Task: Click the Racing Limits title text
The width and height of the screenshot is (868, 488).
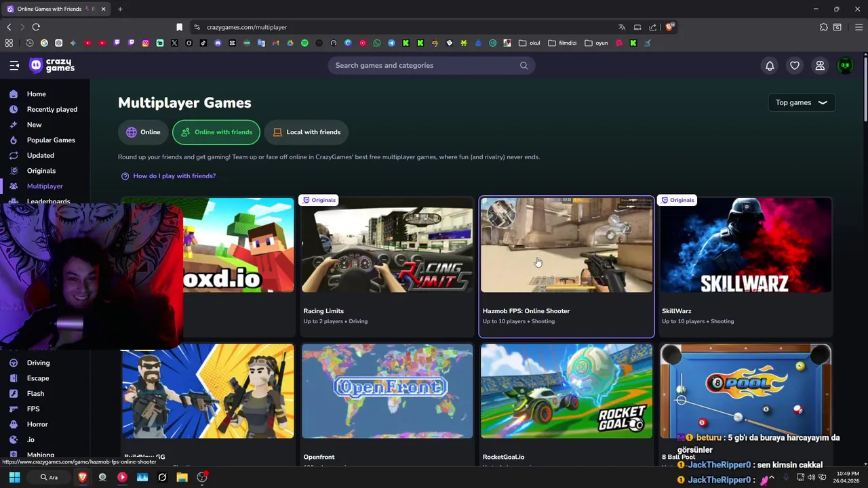Action: [x=323, y=311]
